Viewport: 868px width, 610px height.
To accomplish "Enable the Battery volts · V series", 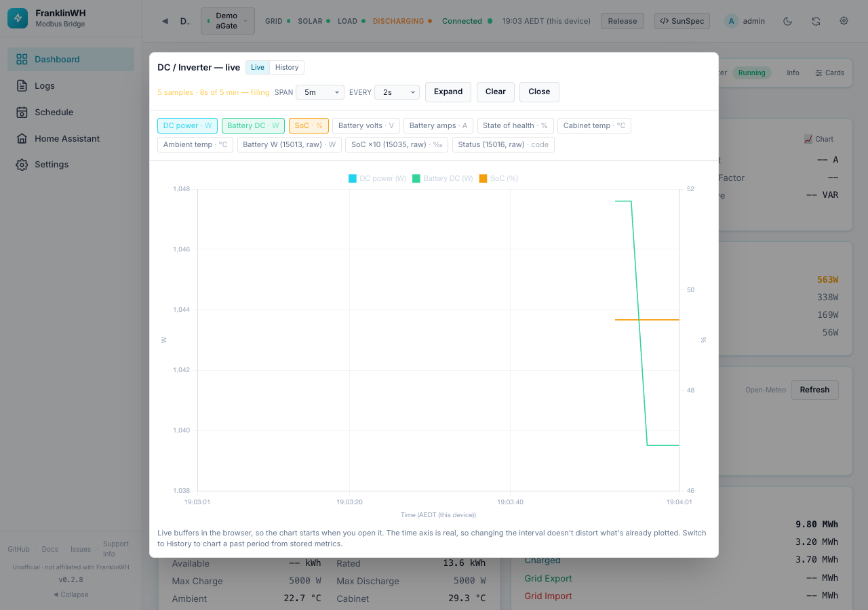I will point(366,125).
